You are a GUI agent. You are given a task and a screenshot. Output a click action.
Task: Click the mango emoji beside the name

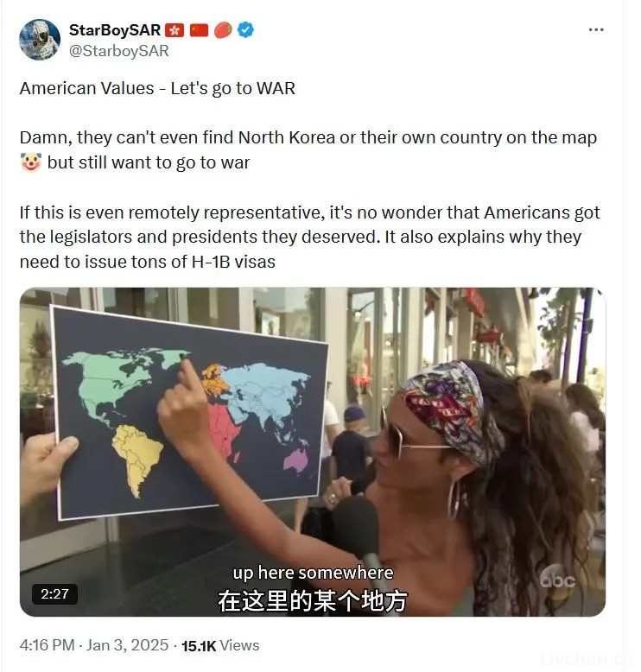223,30
